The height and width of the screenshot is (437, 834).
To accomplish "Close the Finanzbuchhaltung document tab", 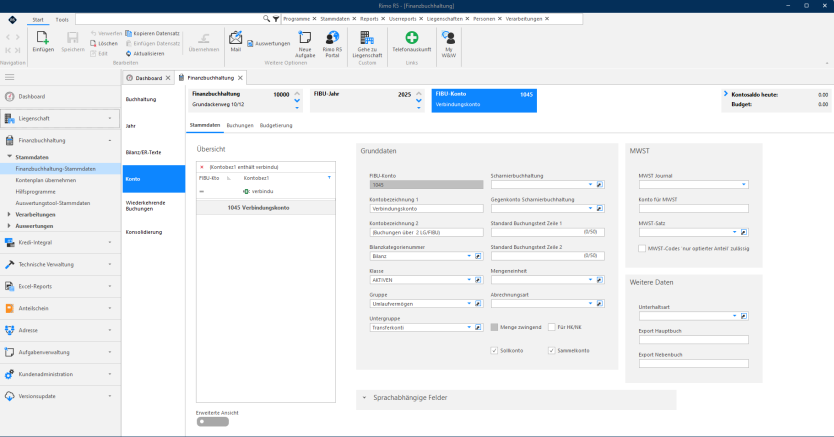I will pyautogui.click(x=240, y=78).
